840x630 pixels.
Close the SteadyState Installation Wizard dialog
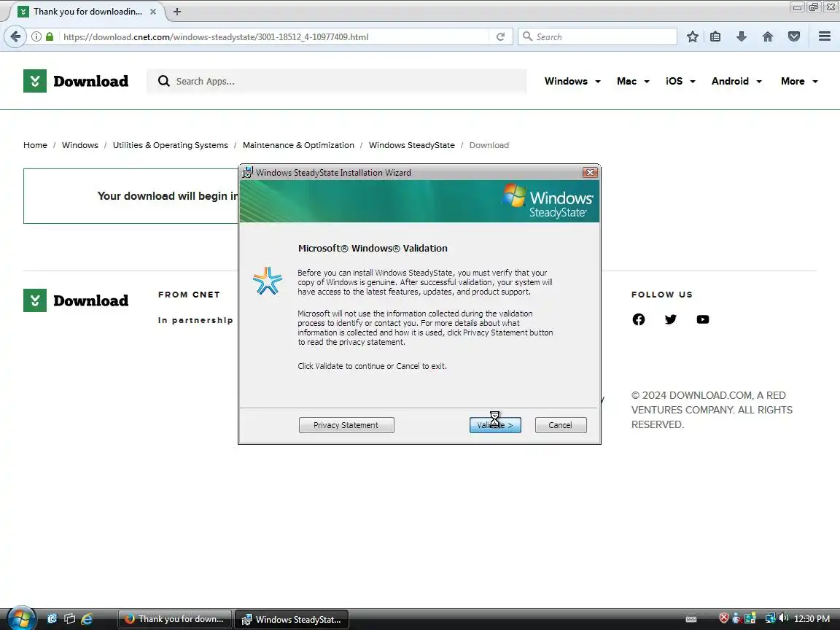point(590,172)
